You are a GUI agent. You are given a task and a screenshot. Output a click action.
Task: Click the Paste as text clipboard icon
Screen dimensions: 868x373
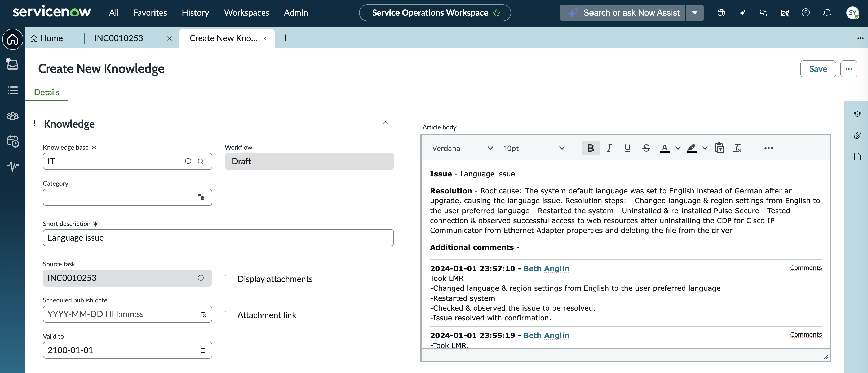[x=719, y=148]
